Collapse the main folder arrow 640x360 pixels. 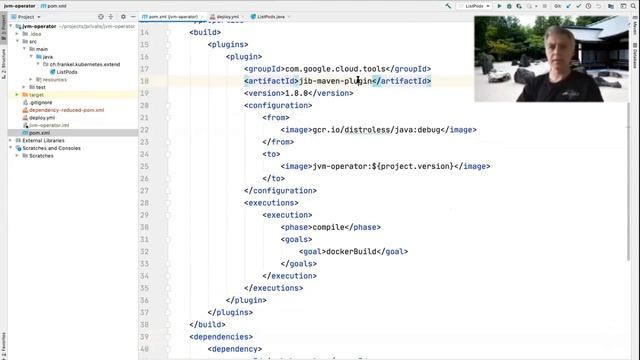[x=24, y=49]
